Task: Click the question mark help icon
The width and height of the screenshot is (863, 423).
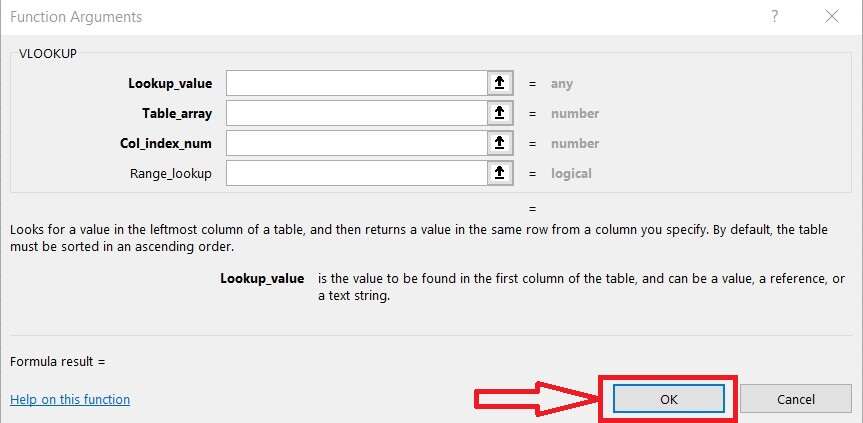Action: (774, 17)
